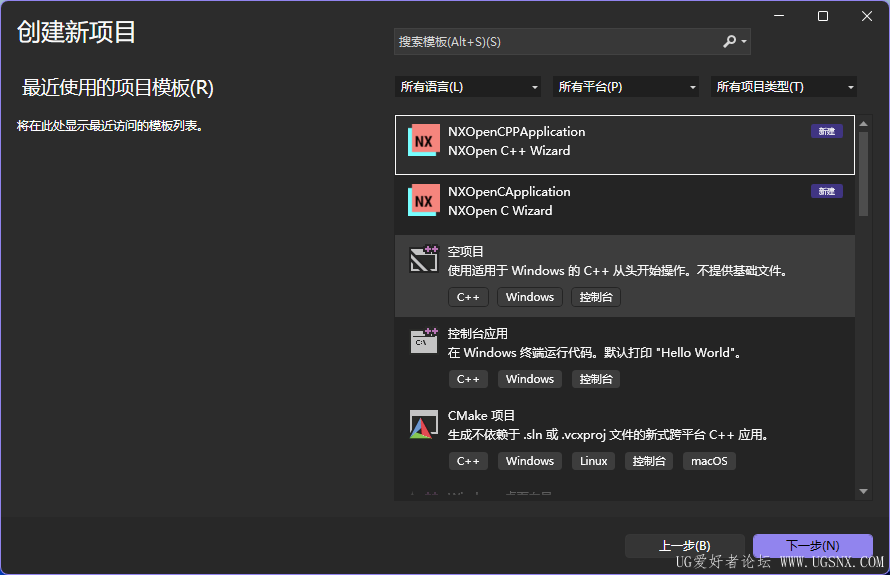Image resolution: width=890 pixels, height=575 pixels.
Task: Click 控制台 tag under 控制台应用
Action: tap(596, 379)
